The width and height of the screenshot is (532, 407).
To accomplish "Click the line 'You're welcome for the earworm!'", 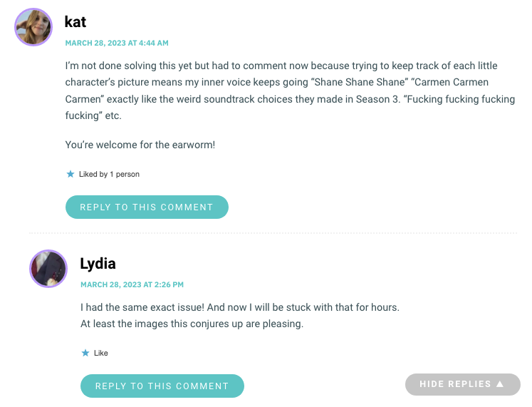I will [x=140, y=145].
